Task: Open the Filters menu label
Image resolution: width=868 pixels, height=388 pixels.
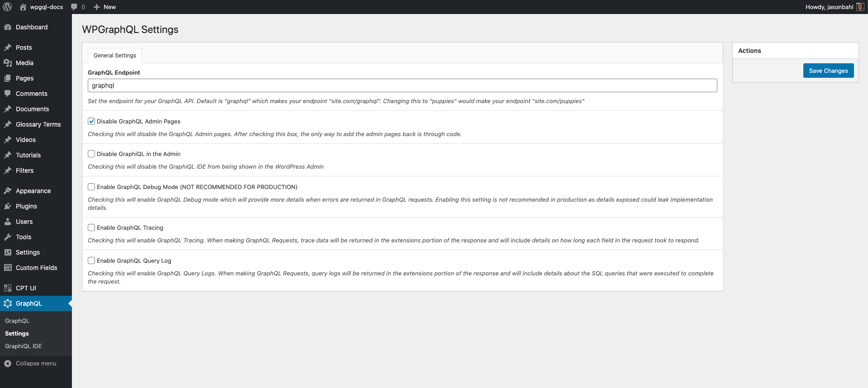Action: (x=25, y=170)
